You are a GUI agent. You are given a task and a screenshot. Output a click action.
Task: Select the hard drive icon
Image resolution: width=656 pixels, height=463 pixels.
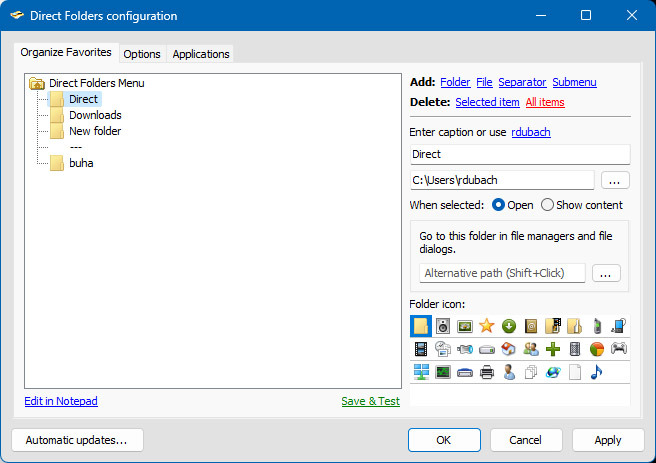tap(487, 348)
